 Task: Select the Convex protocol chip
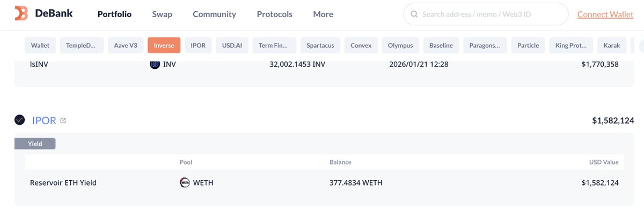pyautogui.click(x=361, y=45)
